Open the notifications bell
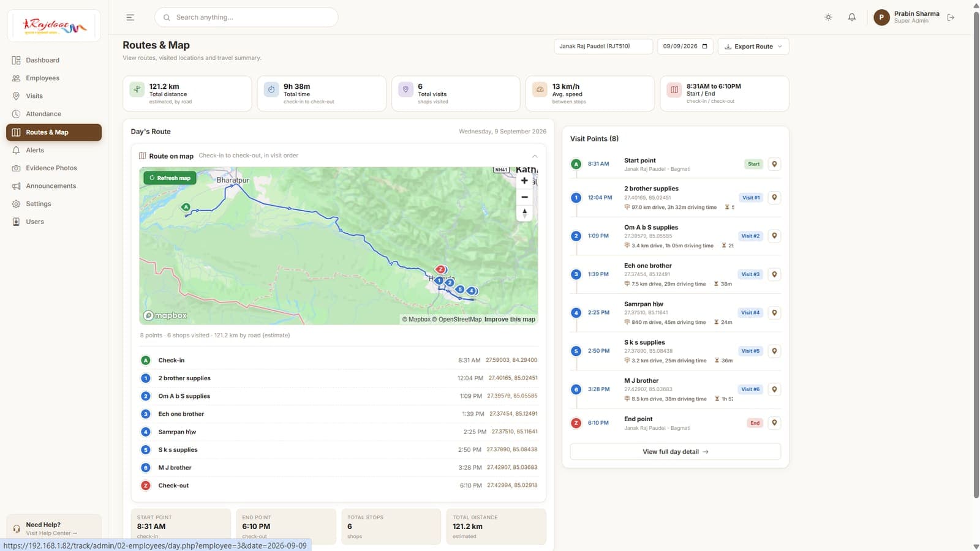 [x=851, y=17]
